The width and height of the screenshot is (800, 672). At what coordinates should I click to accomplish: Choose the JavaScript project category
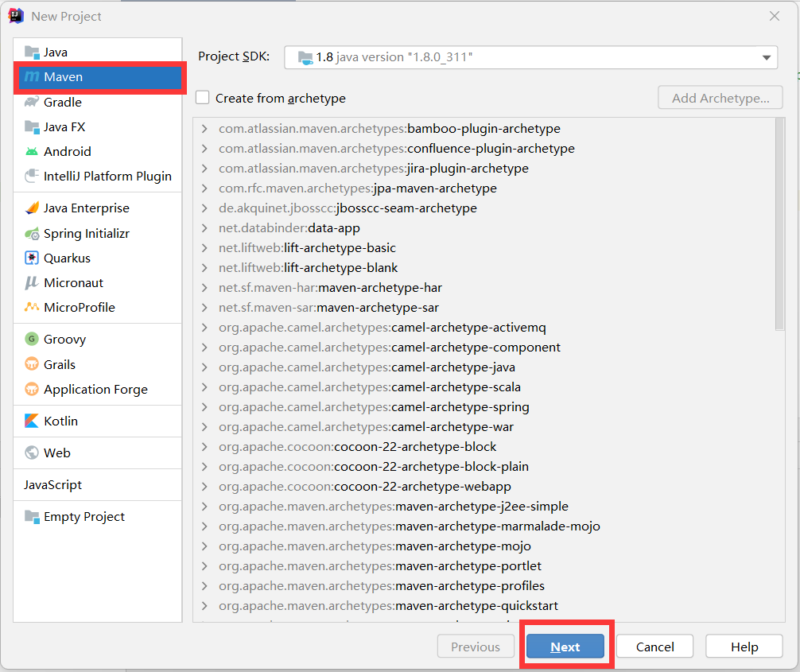click(98, 485)
